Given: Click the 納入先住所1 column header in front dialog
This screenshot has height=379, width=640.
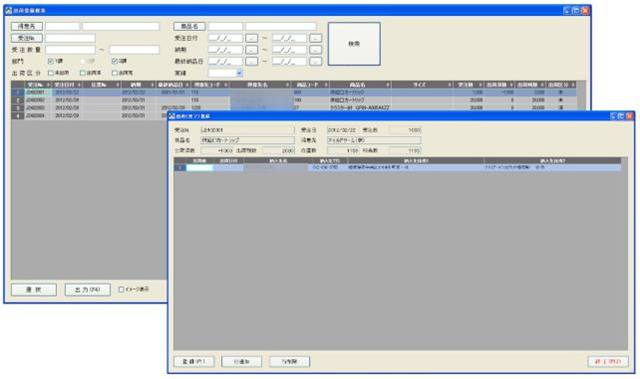Looking at the screenshot, I should (416, 161).
